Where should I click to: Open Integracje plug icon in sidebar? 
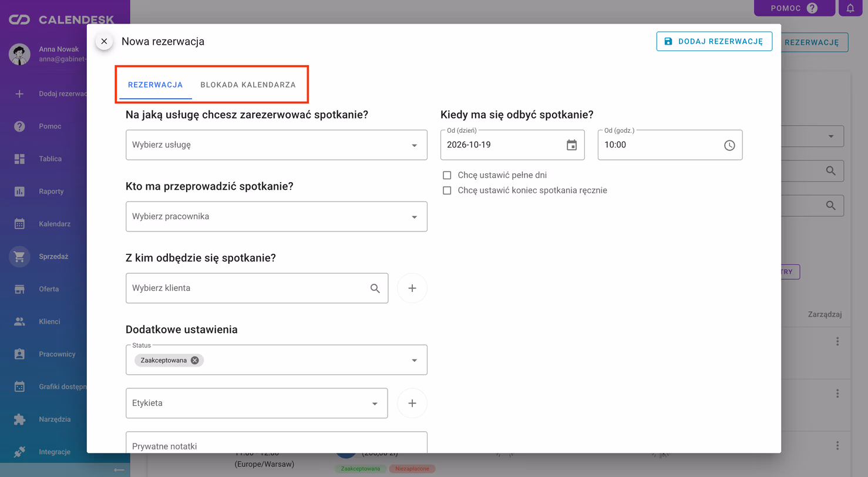[19, 452]
